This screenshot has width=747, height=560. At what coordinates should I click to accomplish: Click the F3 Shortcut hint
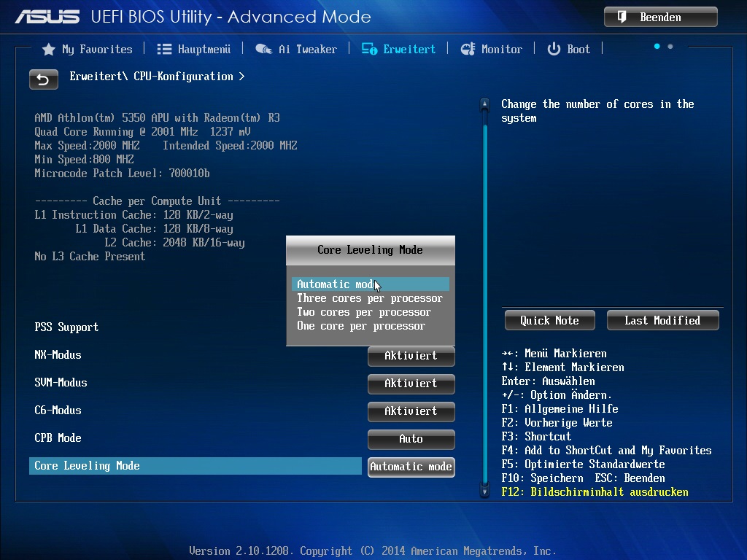pyautogui.click(x=536, y=437)
